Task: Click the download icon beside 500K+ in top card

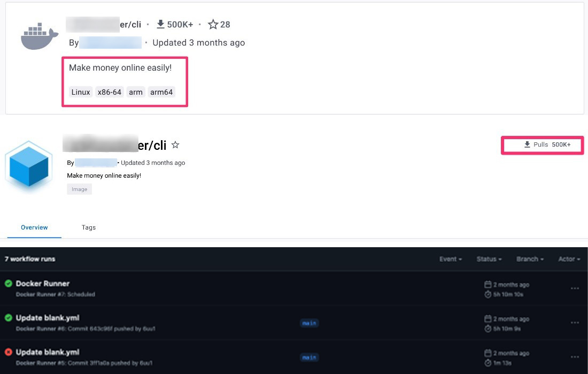Action: pyautogui.click(x=160, y=24)
